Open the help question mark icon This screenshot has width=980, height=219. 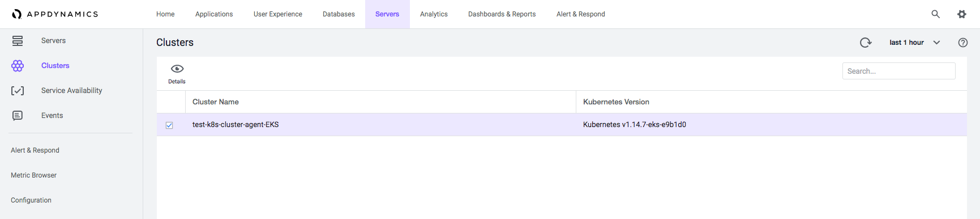pyautogui.click(x=962, y=43)
